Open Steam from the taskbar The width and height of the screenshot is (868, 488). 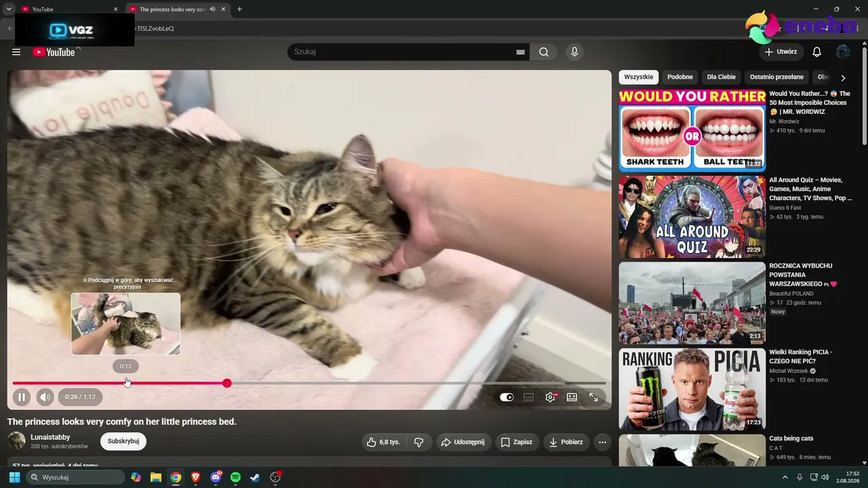[255, 477]
